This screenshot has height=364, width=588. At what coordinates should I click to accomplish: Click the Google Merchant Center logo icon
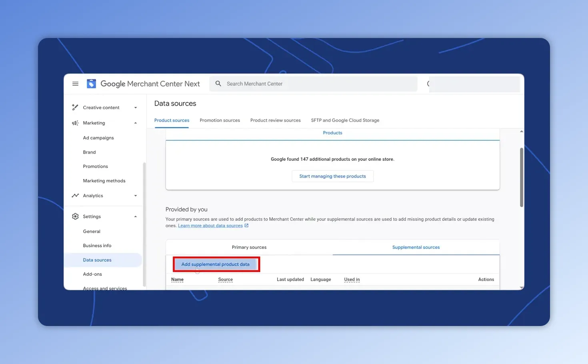point(91,84)
